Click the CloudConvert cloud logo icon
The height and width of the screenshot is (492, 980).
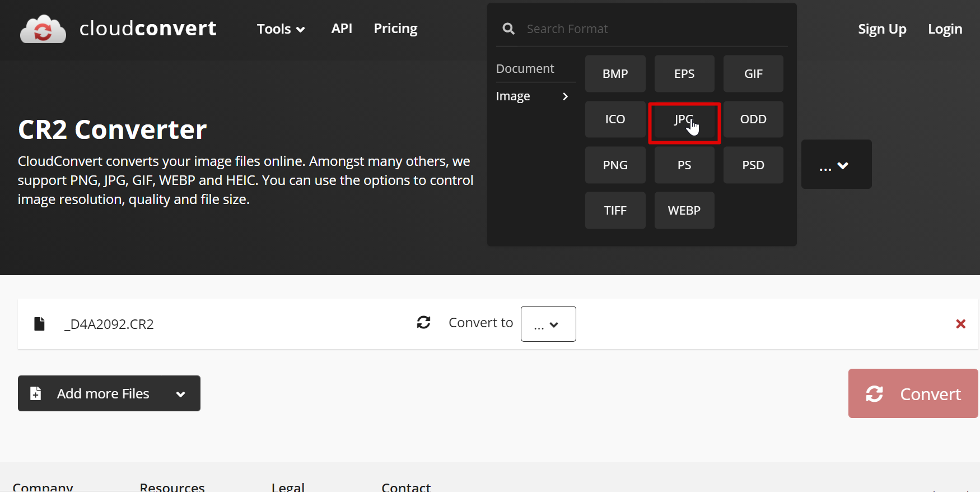coord(43,29)
